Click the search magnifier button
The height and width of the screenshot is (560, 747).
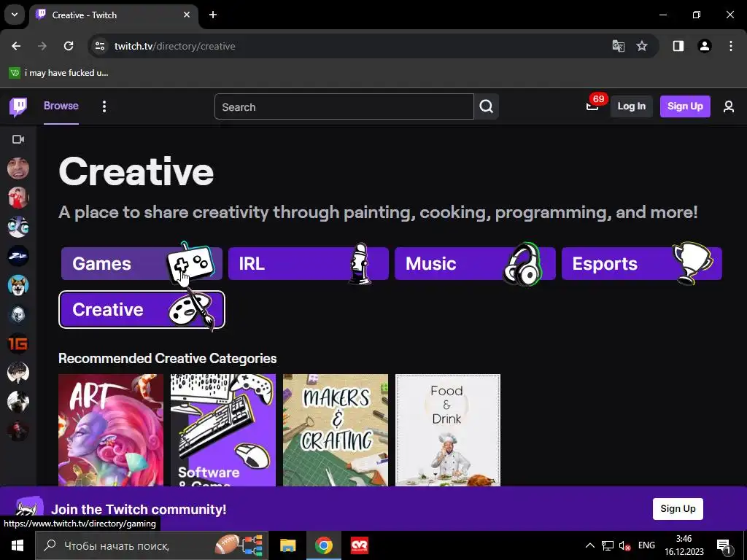[487, 106]
